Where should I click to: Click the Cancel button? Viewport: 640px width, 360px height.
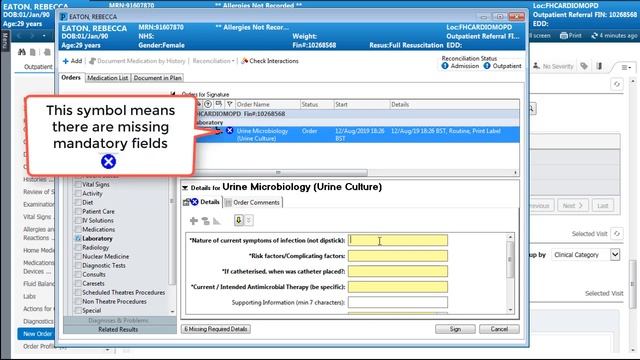pos(499,329)
